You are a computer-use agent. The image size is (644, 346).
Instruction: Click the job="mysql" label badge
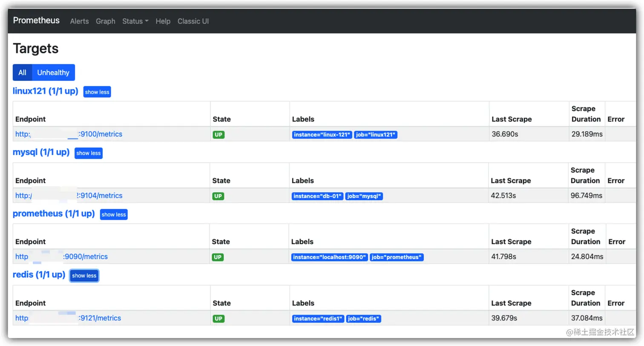pyautogui.click(x=364, y=196)
